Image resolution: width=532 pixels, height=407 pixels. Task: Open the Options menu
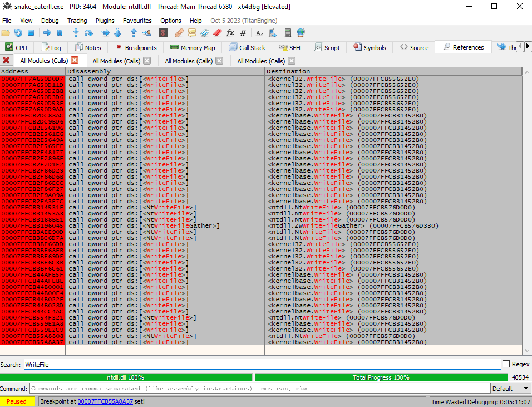pyautogui.click(x=171, y=21)
